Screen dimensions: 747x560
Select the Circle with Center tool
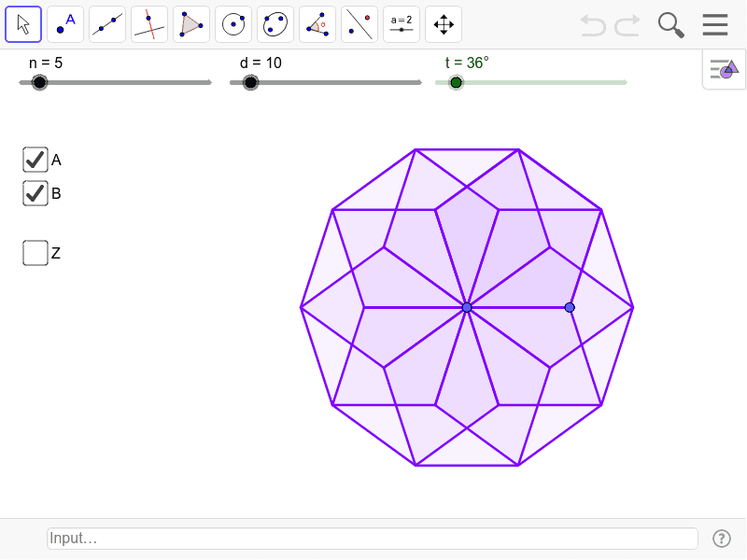point(233,23)
